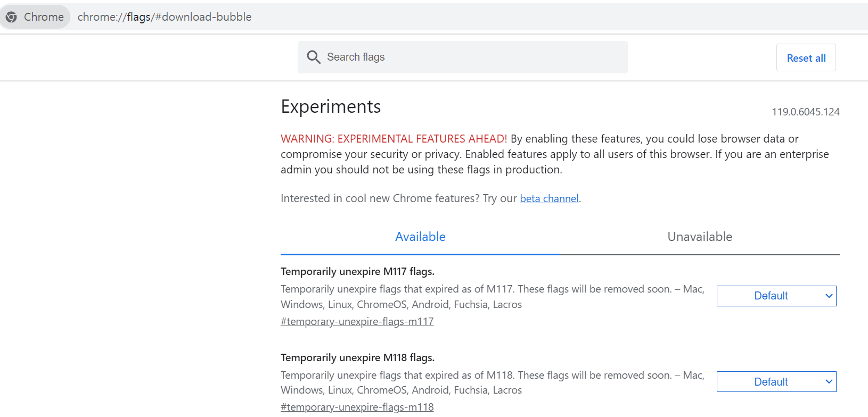Open the #temporary-unexpire-flags-m117 anchor link

(357, 321)
